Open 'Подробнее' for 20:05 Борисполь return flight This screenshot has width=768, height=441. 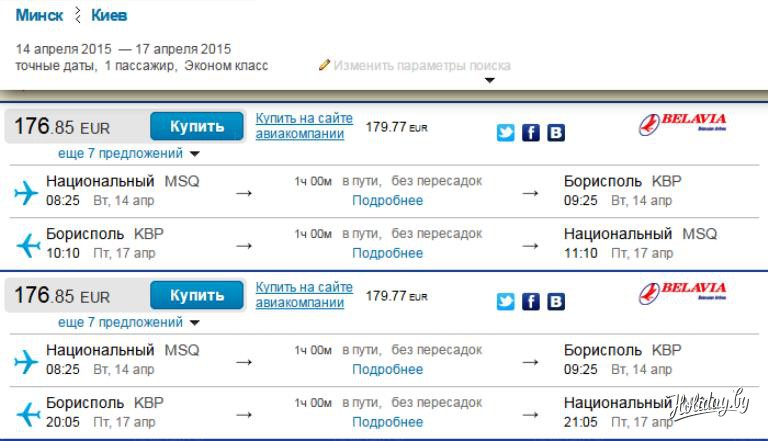pos(387,422)
